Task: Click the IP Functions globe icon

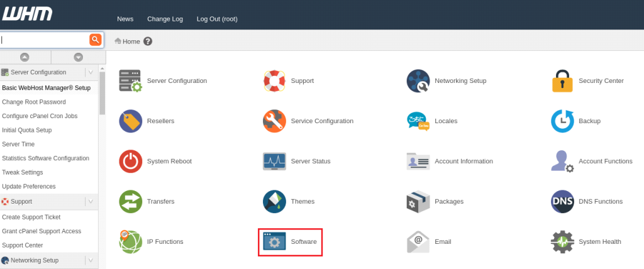Action: pyautogui.click(x=131, y=242)
